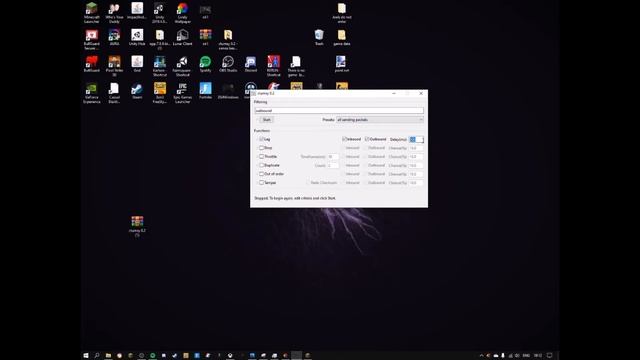Enable the Drop function checkbox
This screenshot has width=640, height=360.
point(261,148)
